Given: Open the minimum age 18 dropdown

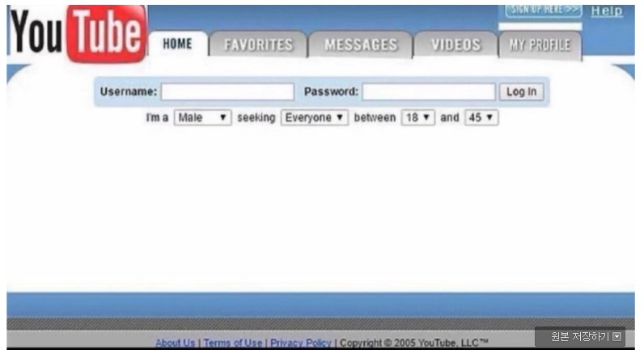Looking at the screenshot, I should pos(418,117).
